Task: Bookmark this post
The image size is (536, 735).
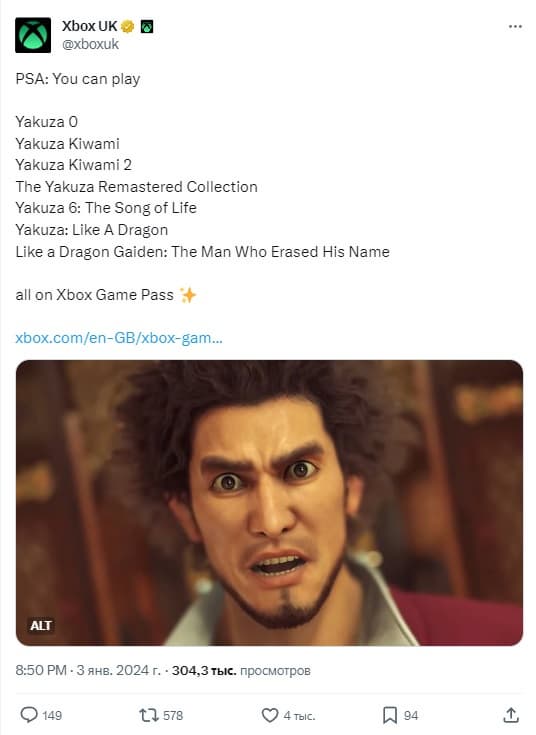Action: click(x=390, y=715)
